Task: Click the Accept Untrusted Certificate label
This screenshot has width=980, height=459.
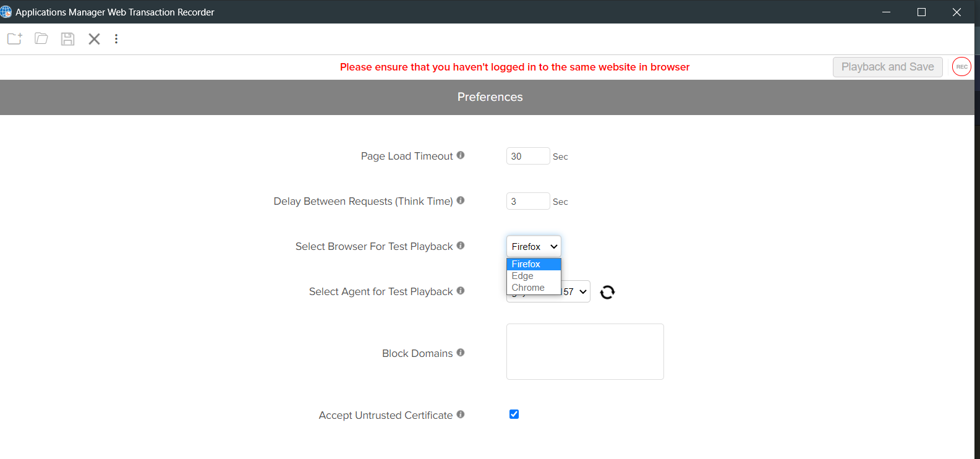Action: [x=386, y=415]
